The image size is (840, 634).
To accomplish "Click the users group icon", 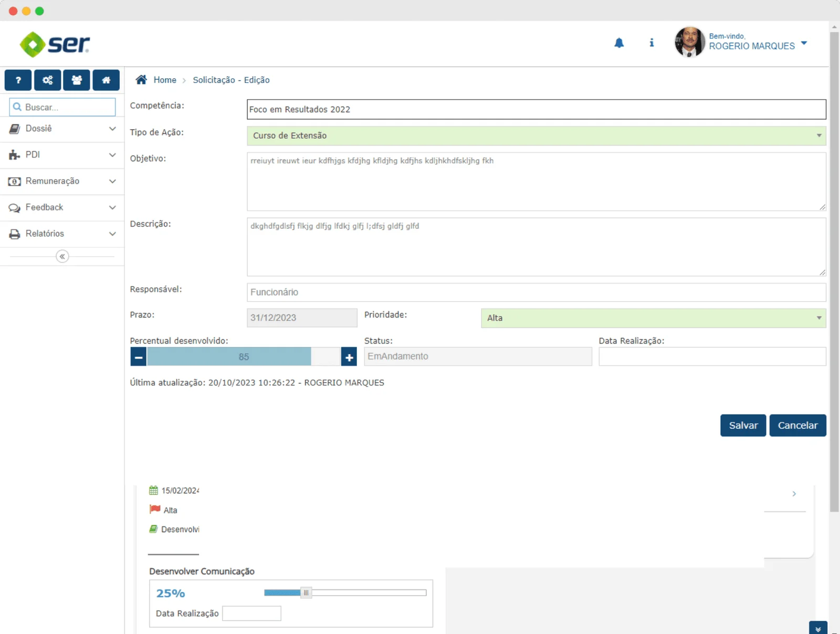I will click(77, 80).
